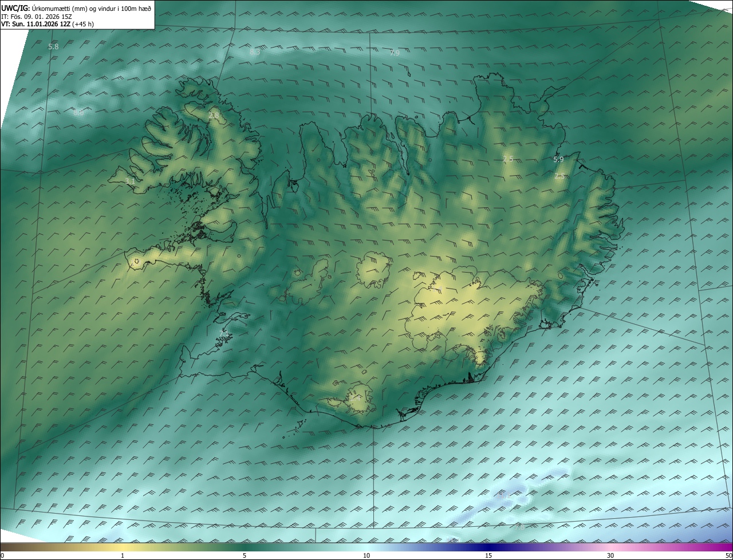Screen dimensions: 733x560
Task: Click the 'IT: Fös. 09. 01. 2026 15Z' line
Action: pyautogui.click(x=36, y=17)
